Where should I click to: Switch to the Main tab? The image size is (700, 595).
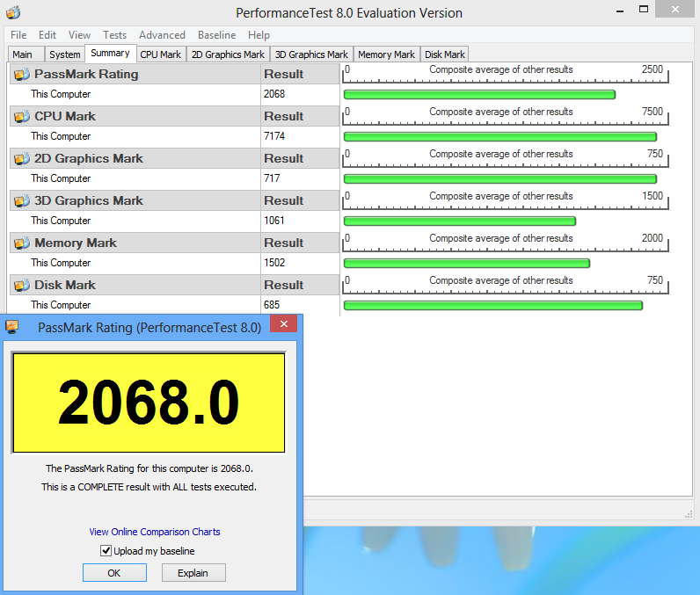pos(26,54)
